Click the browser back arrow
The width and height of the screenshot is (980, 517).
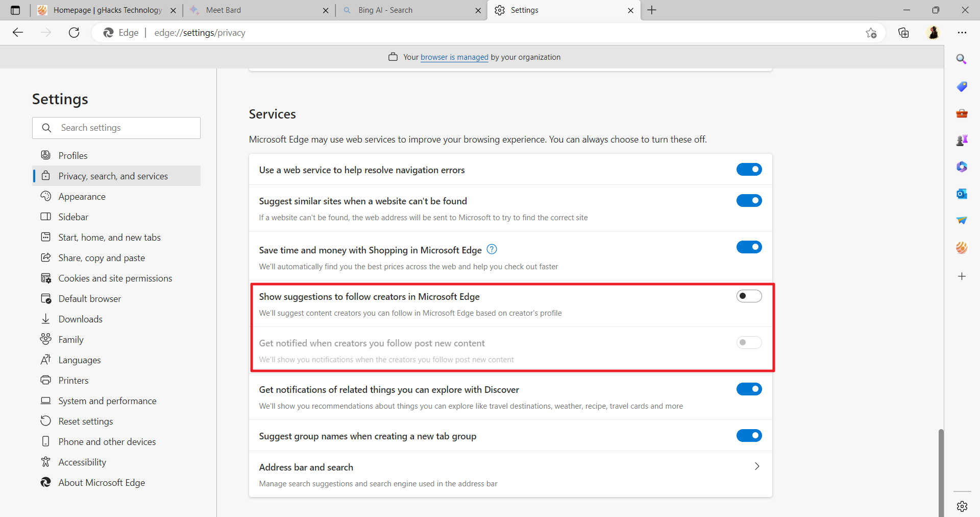(18, 33)
